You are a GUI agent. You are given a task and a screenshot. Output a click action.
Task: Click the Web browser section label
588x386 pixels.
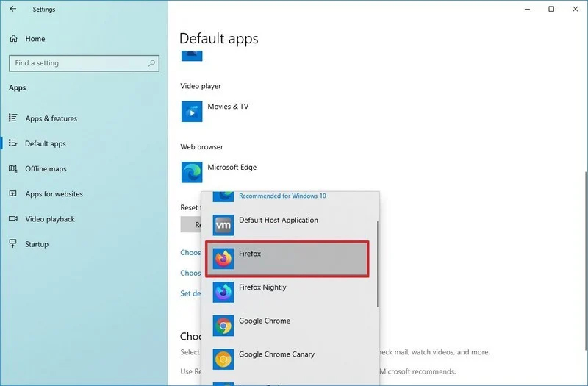tap(201, 146)
